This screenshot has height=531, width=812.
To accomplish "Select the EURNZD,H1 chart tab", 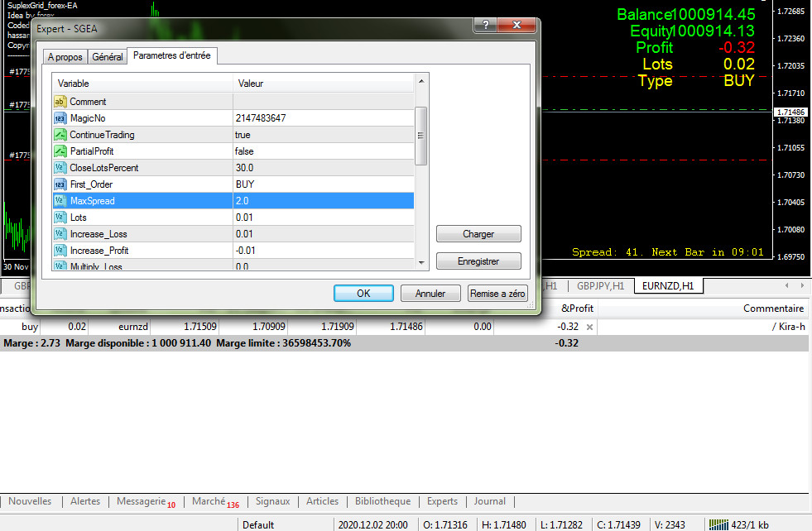I will (x=668, y=285).
